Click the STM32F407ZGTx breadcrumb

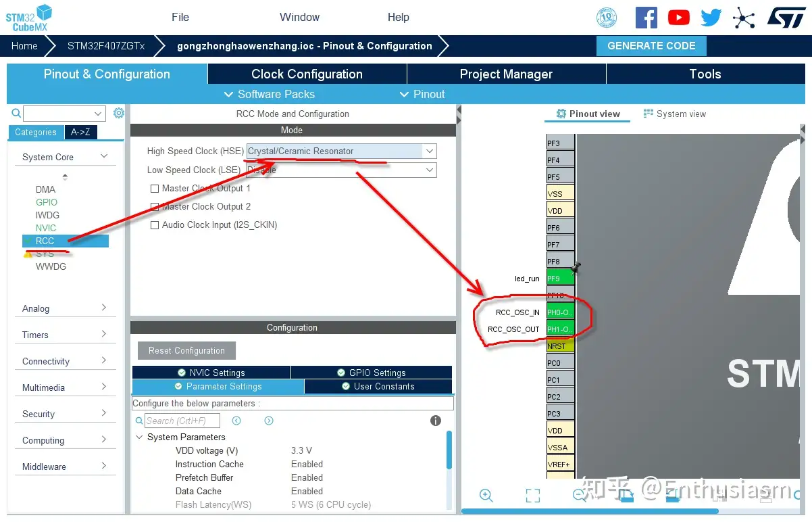pos(106,46)
